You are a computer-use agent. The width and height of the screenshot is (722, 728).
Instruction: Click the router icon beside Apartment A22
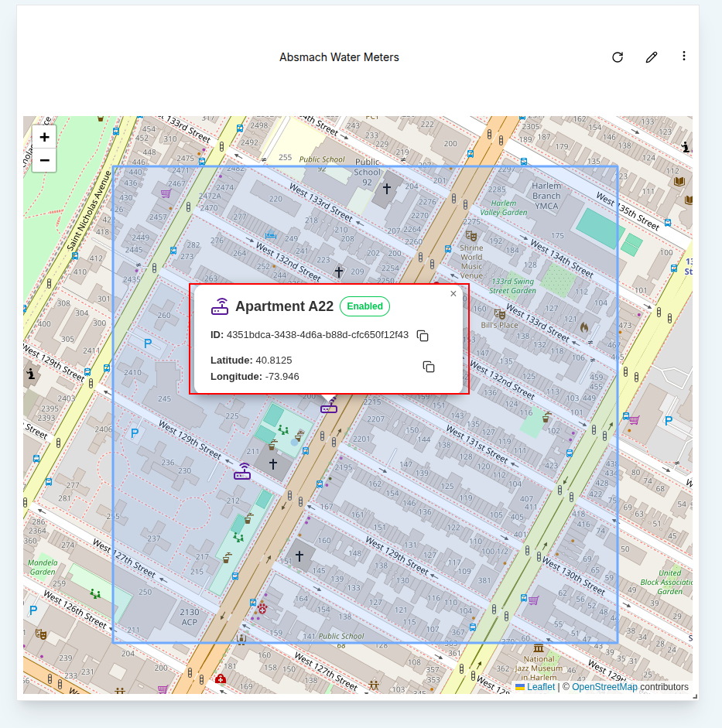(220, 306)
